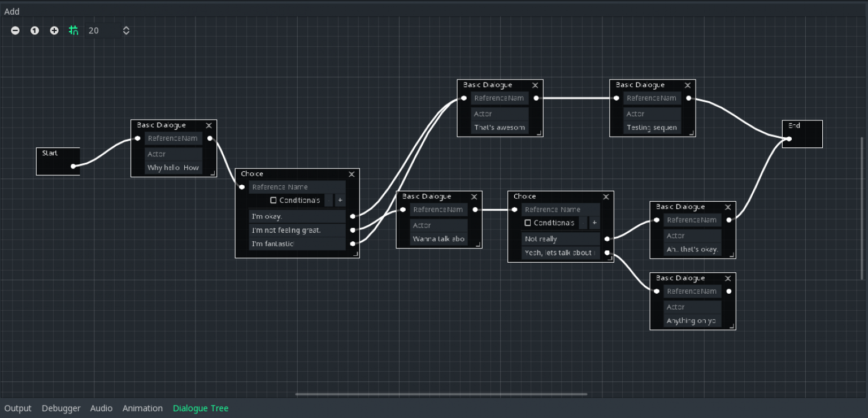
Task: Click the 'Why hello. How' dialogue text
Action: click(173, 168)
